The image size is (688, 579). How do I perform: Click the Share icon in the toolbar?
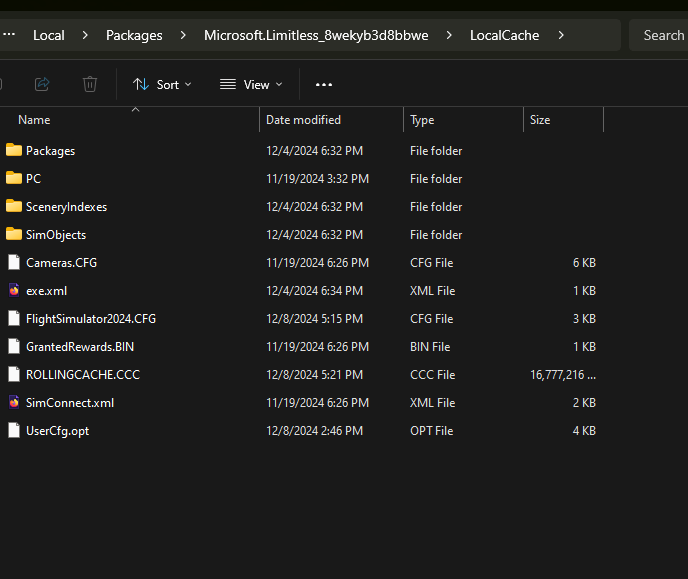click(x=42, y=85)
